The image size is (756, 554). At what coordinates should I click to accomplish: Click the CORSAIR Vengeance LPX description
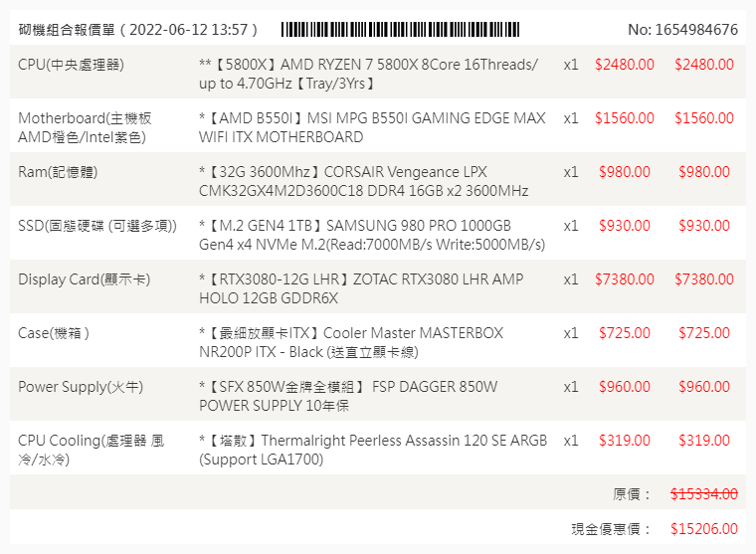pyautogui.click(x=363, y=181)
